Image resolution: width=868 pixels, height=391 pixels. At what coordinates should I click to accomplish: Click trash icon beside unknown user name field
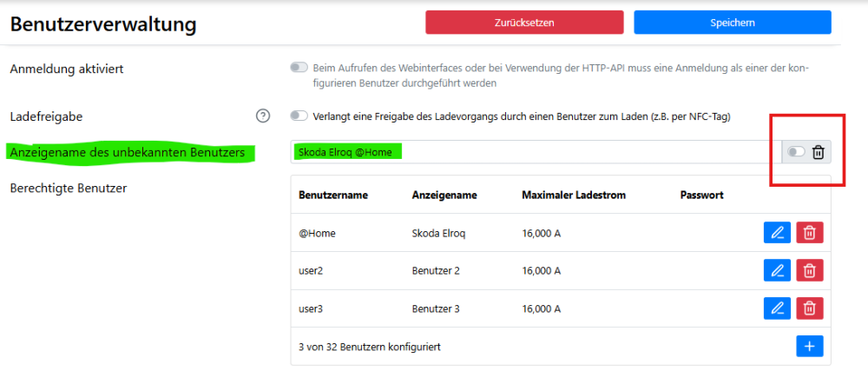point(818,153)
